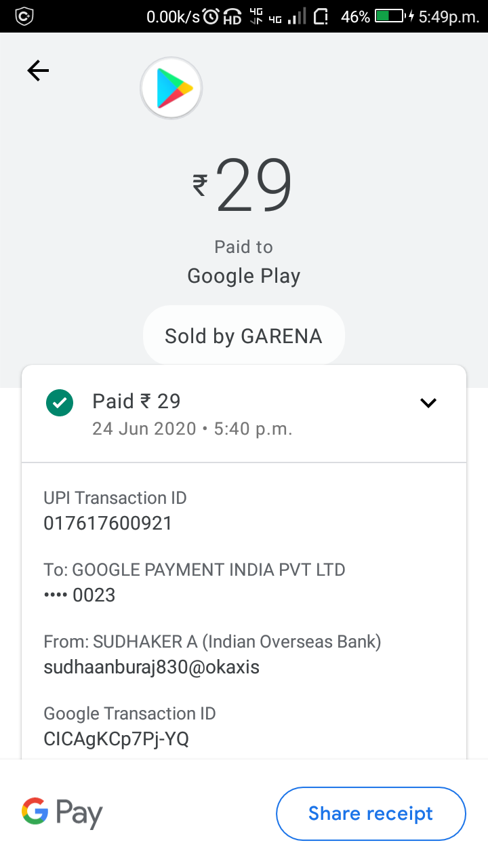Tap the signal strength bars icon
This screenshot has height=868, width=488.
pos(296,16)
